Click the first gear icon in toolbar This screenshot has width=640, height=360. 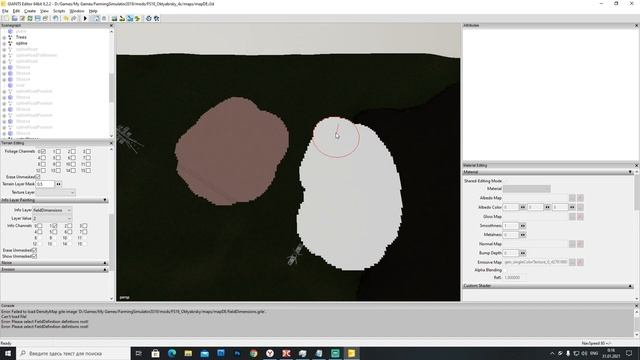(149, 18)
